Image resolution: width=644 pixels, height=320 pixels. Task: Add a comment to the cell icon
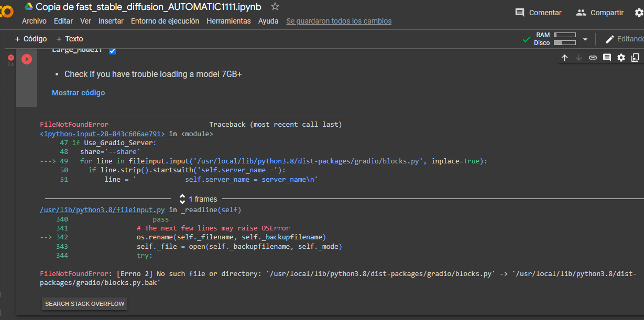click(607, 58)
